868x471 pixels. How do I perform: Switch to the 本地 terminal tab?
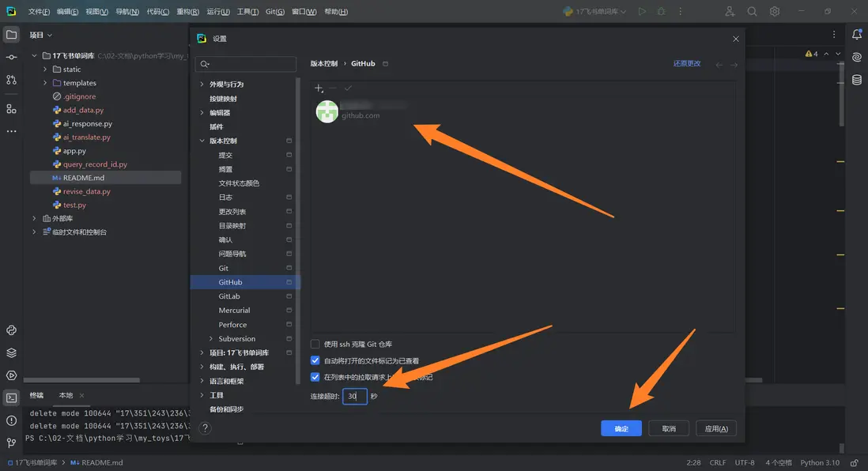(66, 395)
